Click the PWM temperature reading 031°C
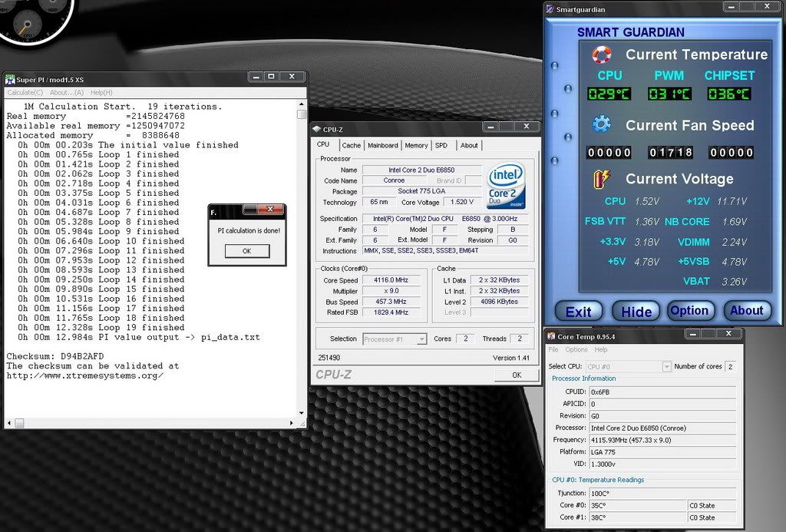This screenshot has height=532, width=786. tap(669, 94)
